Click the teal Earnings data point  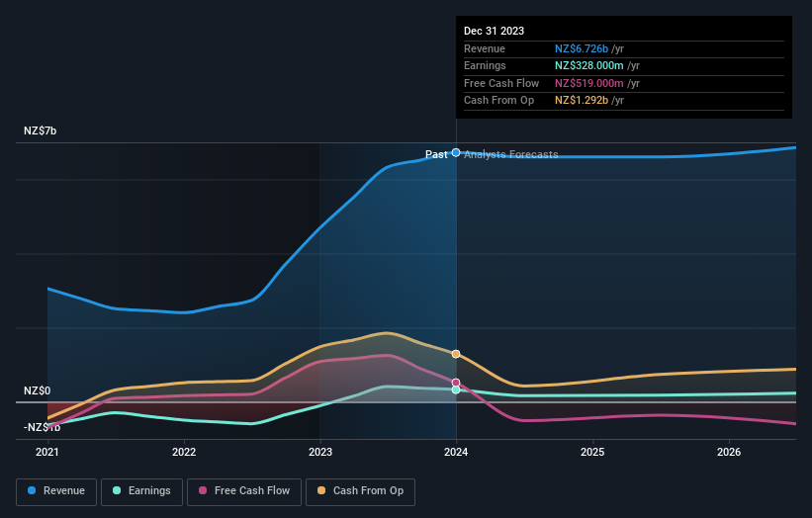pyautogui.click(x=456, y=390)
